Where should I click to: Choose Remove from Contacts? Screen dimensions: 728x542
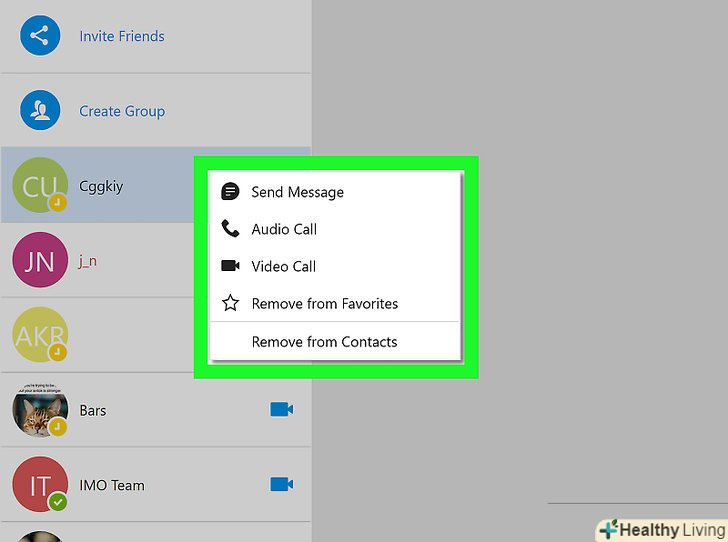click(x=334, y=342)
